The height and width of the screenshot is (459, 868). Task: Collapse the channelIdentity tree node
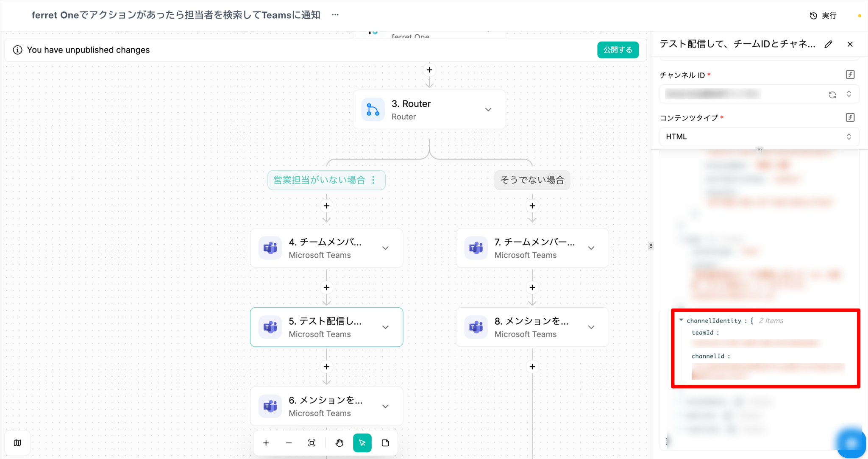coord(681,320)
